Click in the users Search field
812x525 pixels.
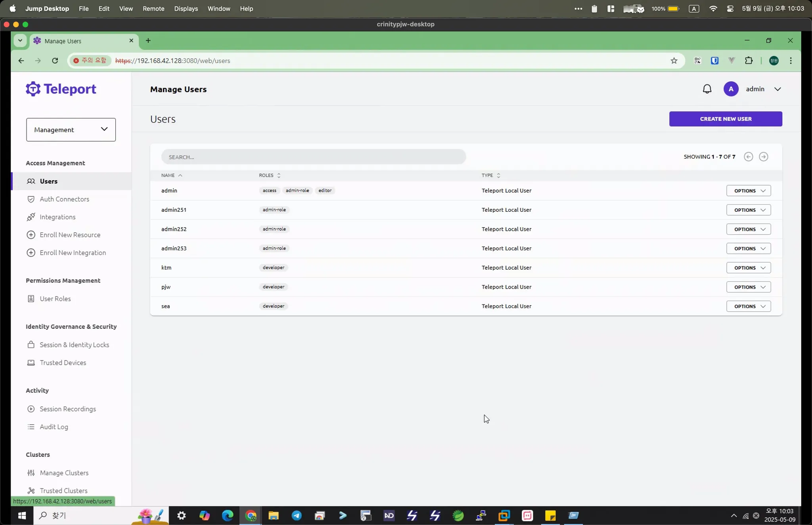coord(313,157)
